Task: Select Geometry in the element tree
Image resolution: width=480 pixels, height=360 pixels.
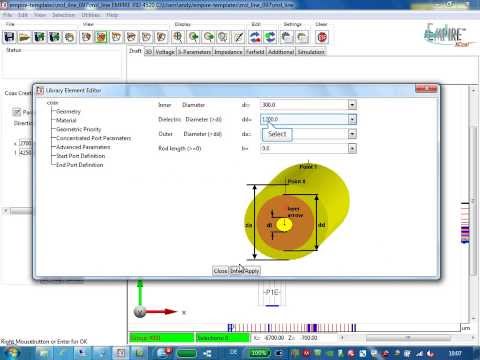Action: [x=68, y=111]
